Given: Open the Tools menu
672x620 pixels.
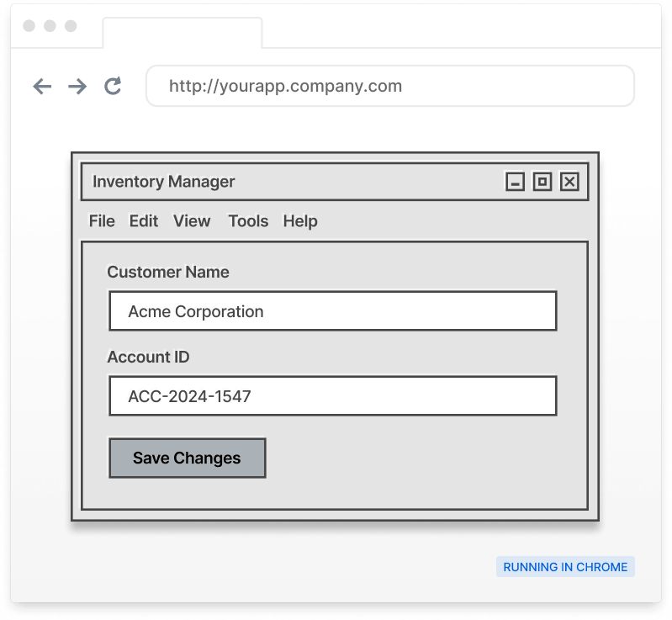Looking at the screenshot, I should tap(248, 221).
